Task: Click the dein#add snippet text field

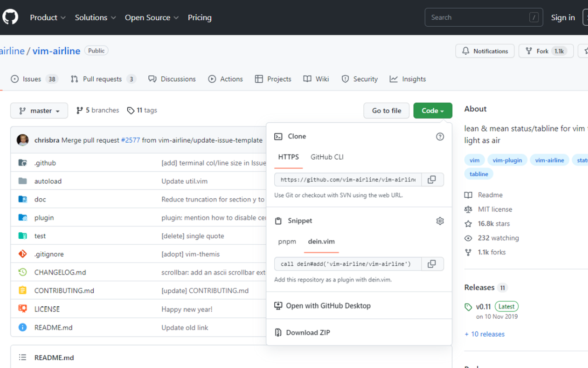Action: tap(348, 264)
